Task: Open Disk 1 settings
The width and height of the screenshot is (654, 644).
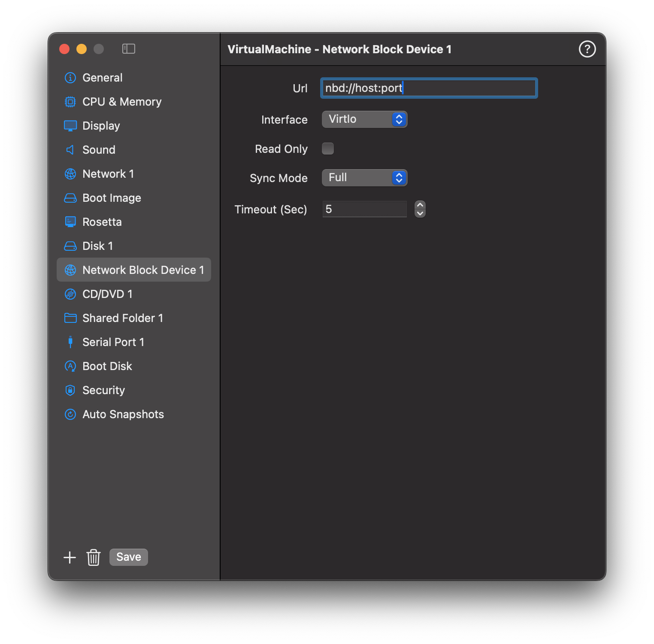Action: [97, 246]
